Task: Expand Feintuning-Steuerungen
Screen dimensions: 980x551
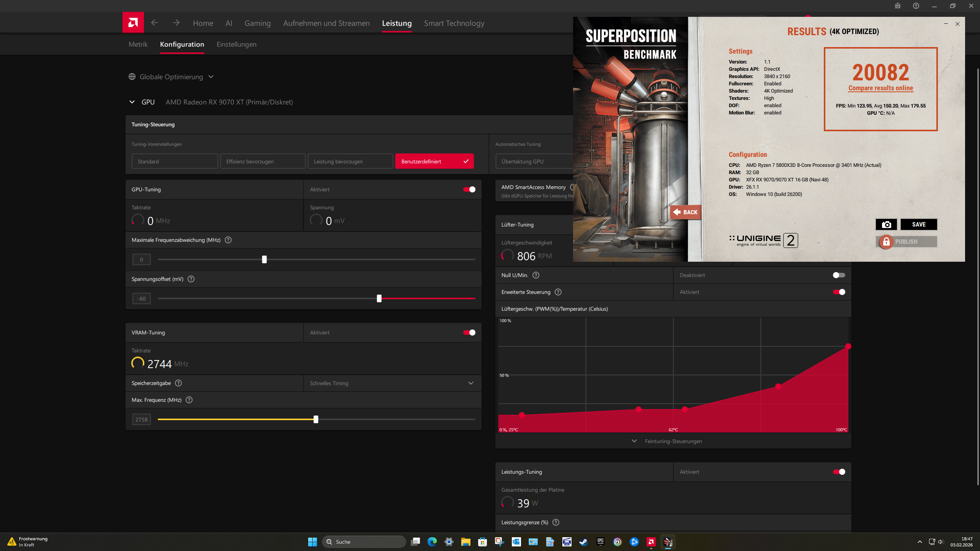Action: 673,441
